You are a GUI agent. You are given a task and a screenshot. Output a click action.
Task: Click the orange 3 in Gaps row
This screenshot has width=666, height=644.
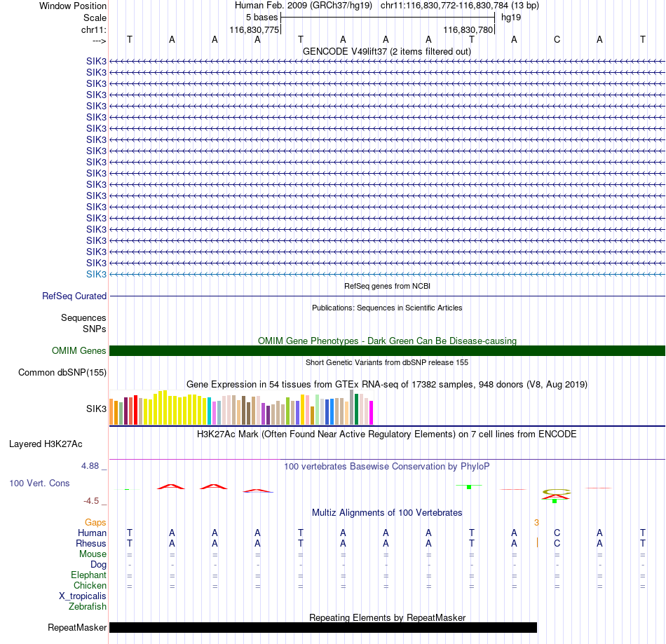[x=536, y=523]
